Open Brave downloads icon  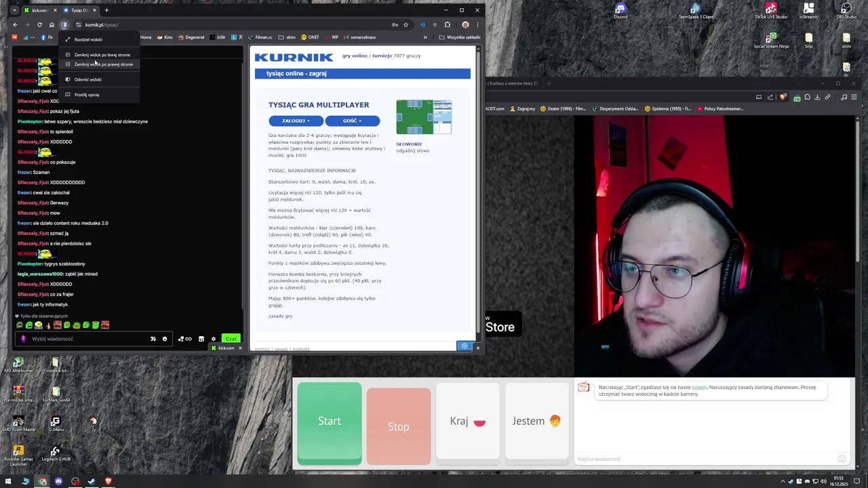click(x=817, y=97)
